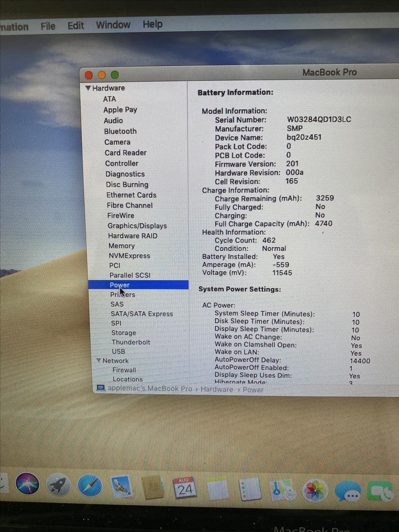Click the Voltage value 11545
This screenshot has height=532, width=399.
pos(282,273)
